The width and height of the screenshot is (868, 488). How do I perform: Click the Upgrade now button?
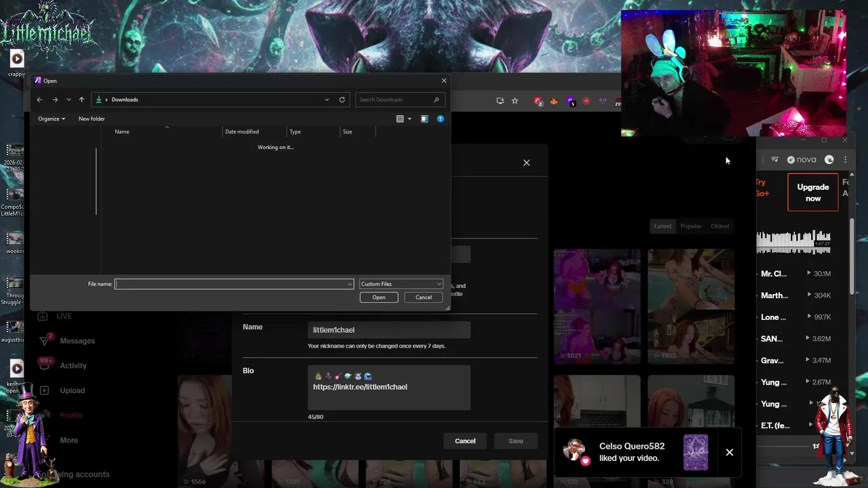tap(813, 192)
